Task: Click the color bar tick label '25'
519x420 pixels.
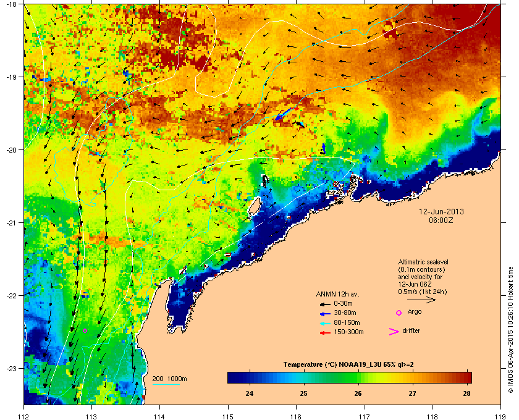Action: click(303, 393)
